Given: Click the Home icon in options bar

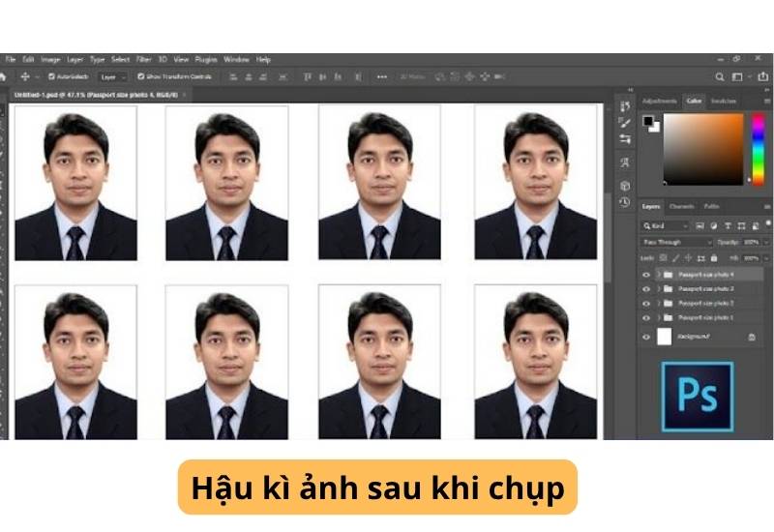Looking at the screenshot, I should tap(5, 76).
